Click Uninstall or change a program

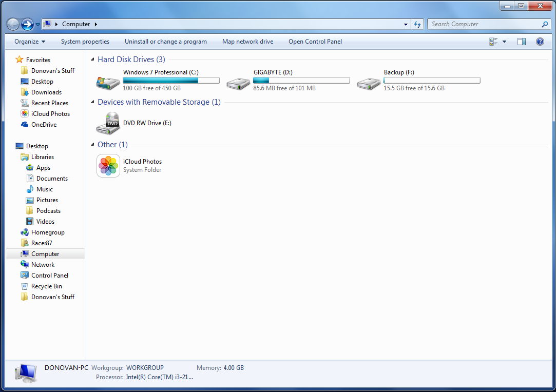pos(166,42)
